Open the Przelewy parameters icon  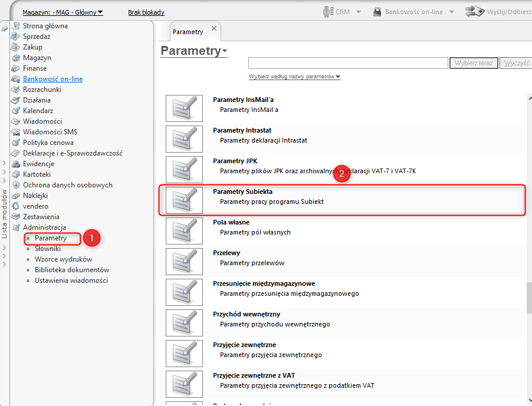coord(184,262)
